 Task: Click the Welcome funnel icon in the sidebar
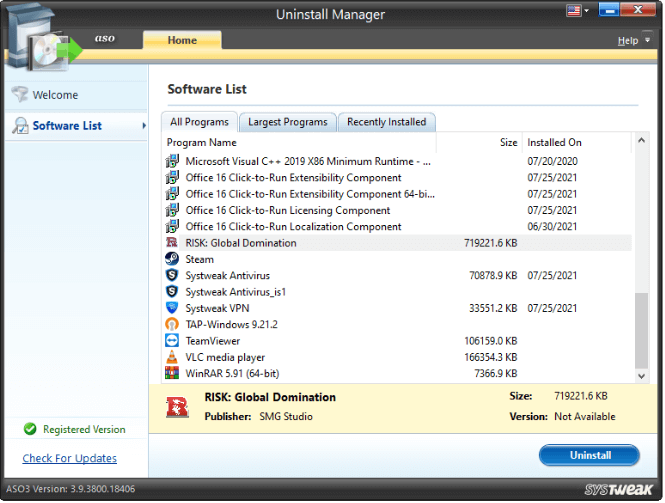[20, 95]
